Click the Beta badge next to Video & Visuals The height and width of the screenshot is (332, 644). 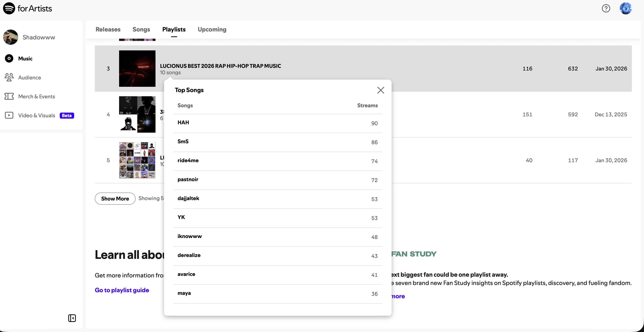(67, 115)
